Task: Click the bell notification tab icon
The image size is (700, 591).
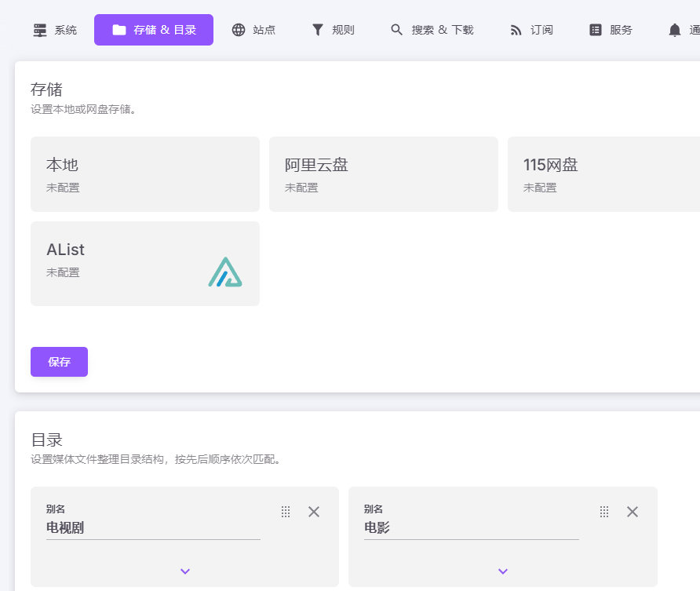Action: click(675, 30)
